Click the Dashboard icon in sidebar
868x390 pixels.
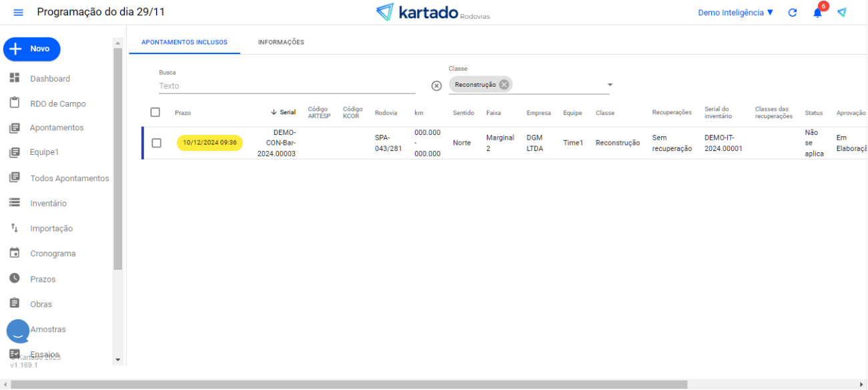click(x=15, y=78)
